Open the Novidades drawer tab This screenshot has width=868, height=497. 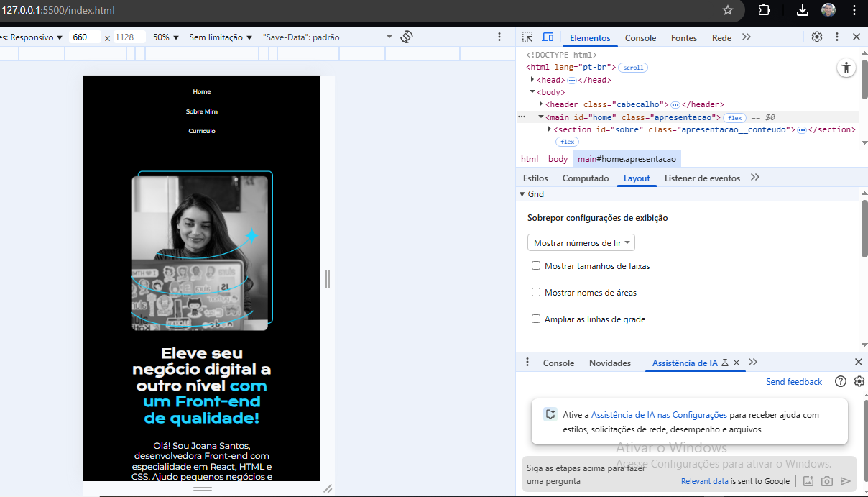(610, 363)
